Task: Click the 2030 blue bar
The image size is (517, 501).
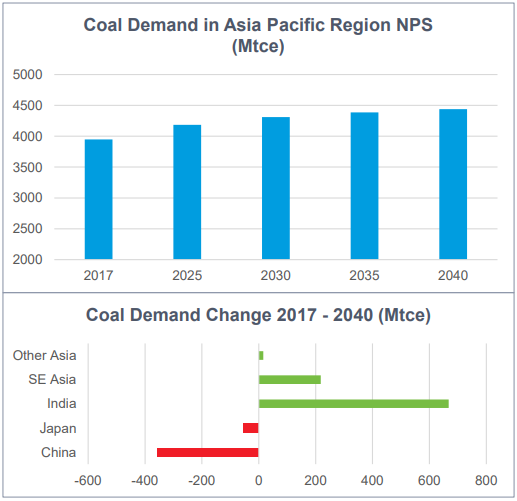Action: point(276,188)
